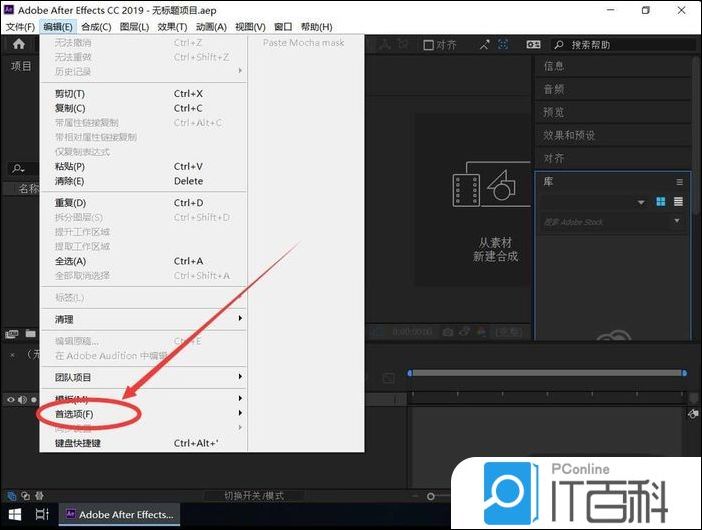The height and width of the screenshot is (530, 702).
Task: Expand the 效果和预设 panel
Action: pos(569,135)
